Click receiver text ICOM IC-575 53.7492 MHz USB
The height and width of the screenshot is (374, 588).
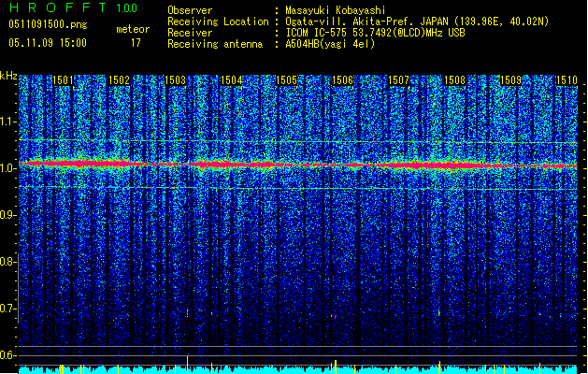(375, 33)
